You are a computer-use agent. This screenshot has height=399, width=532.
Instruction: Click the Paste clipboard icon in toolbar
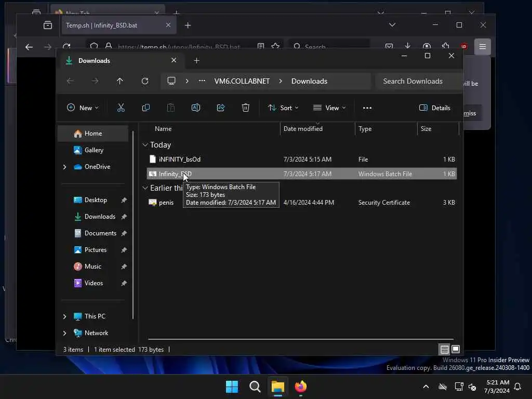click(170, 108)
